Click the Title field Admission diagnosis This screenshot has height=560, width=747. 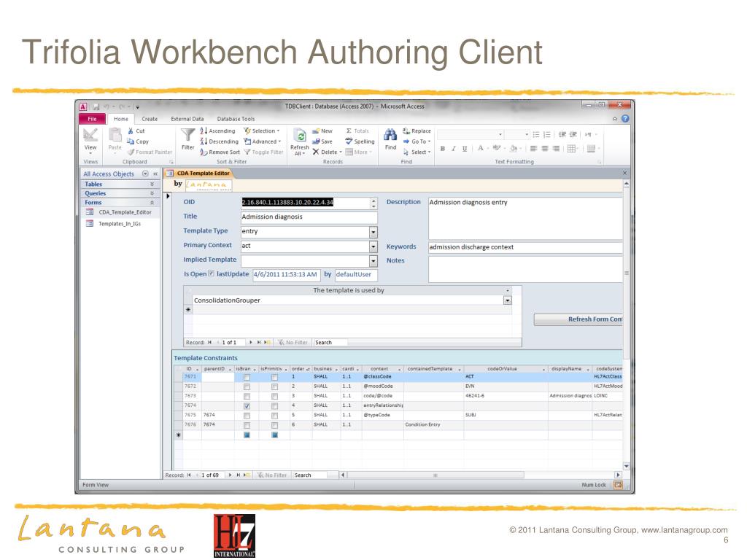309,217
